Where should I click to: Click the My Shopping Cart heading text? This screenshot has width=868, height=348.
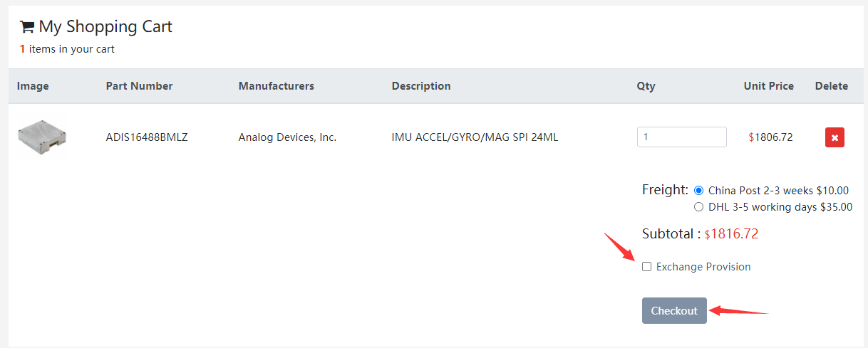pyautogui.click(x=105, y=27)
